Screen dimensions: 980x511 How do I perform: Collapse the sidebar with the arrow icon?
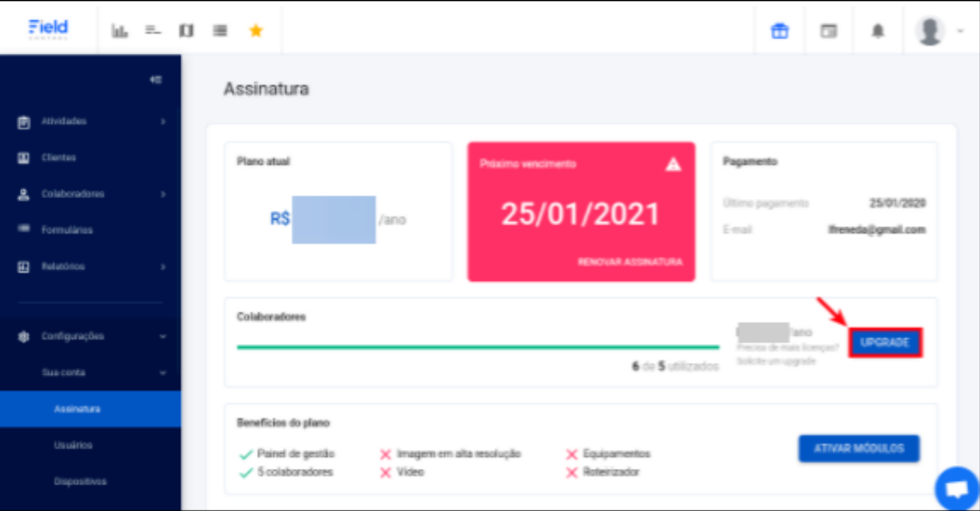pos(156,79)
